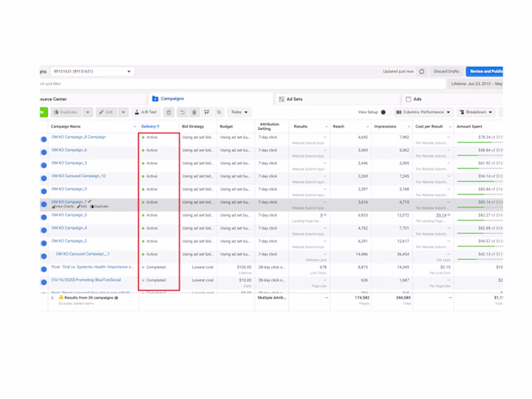Click the trash delete icon
Image resolution: width=532 pixels, height=399 pixels.
(194, 112)
